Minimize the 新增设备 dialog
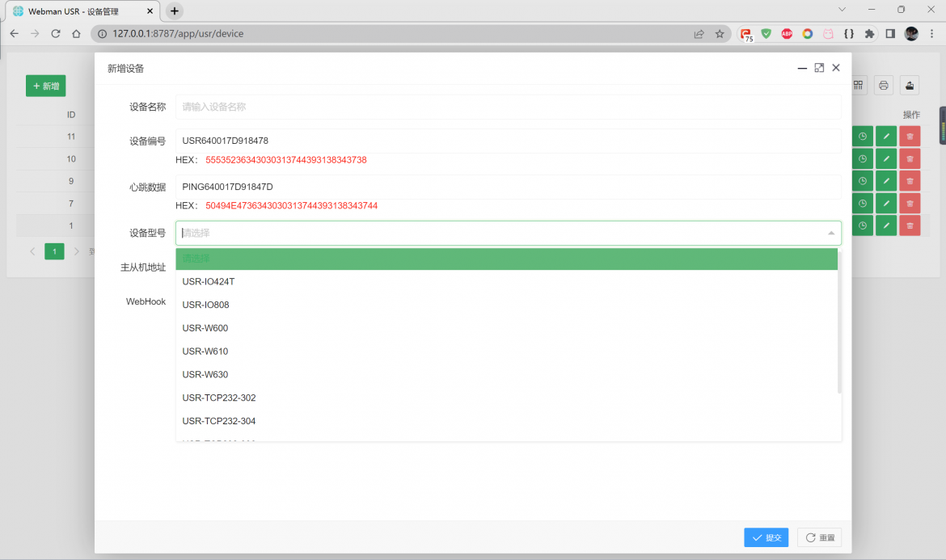 click(x=802, y=68)
